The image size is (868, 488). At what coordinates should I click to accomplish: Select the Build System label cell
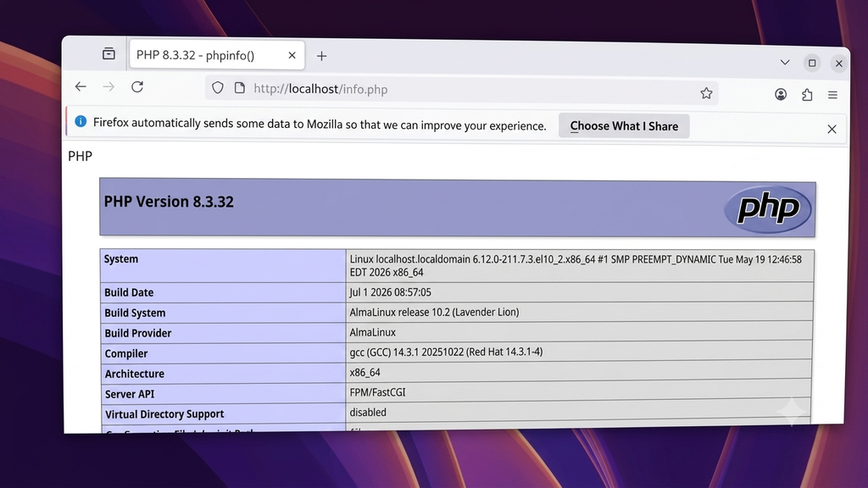pyautogui.click(x=223, y=313)
